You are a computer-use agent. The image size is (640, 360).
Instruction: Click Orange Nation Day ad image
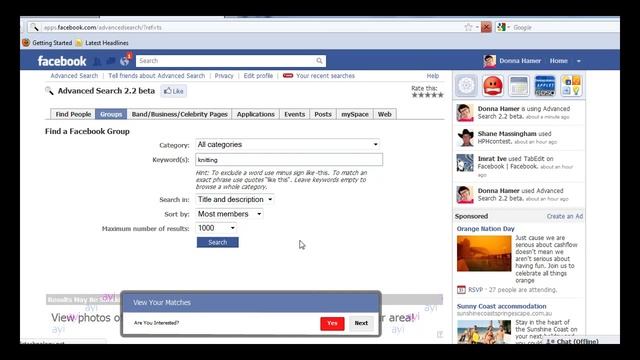484,253
